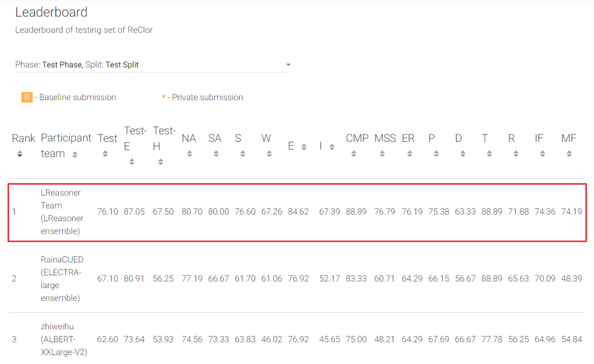Click zhiweihu ALBERT-XXLarge-V2 entry
594x364 pixels.
tap(64, 339)
